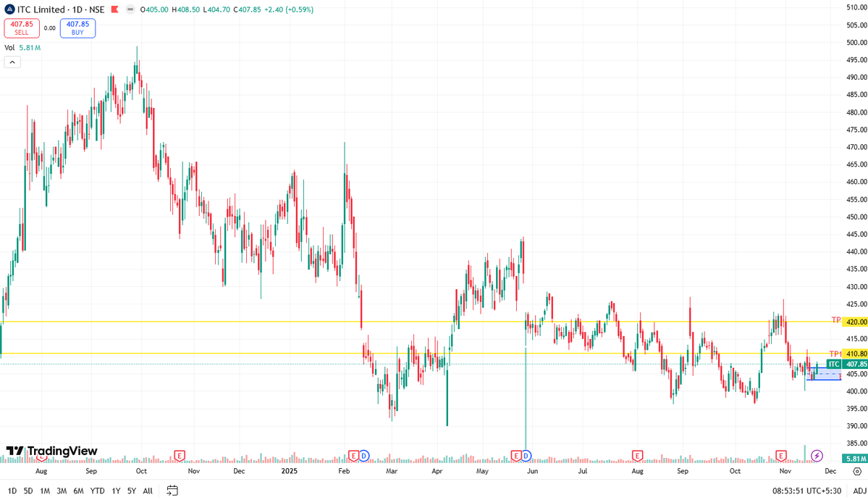Switch to the All range tab
Viewport: 868px width, 500px height.
click(x=147, y=491)
